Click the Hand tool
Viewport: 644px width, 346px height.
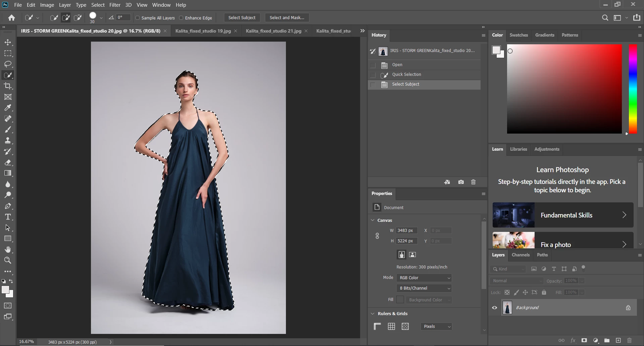click(x=8, y=249)
